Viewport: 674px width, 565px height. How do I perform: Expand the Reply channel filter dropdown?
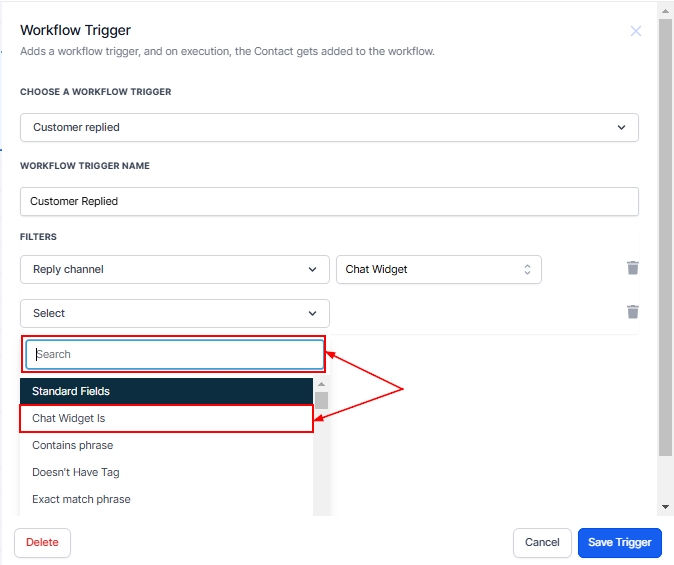[x=175, y=270]
